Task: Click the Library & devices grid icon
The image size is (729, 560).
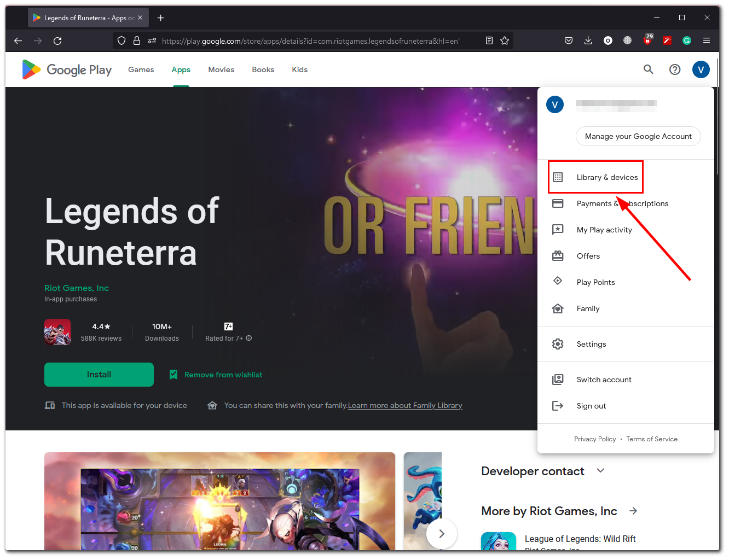Action: (558, 177)
